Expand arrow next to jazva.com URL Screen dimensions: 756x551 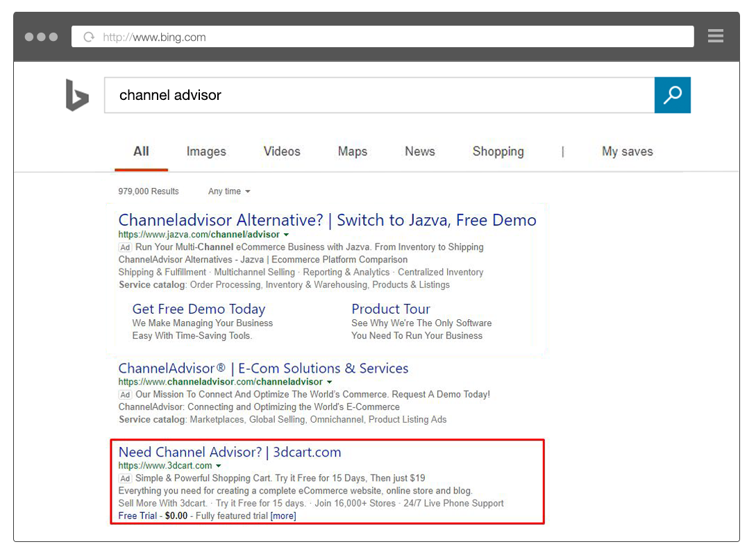point(286,235)
